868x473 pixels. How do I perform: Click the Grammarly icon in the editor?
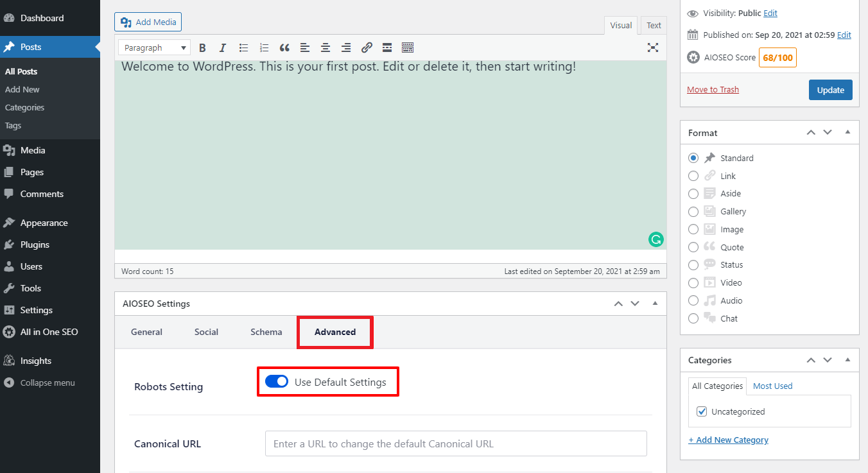click(x=655, y=239)
